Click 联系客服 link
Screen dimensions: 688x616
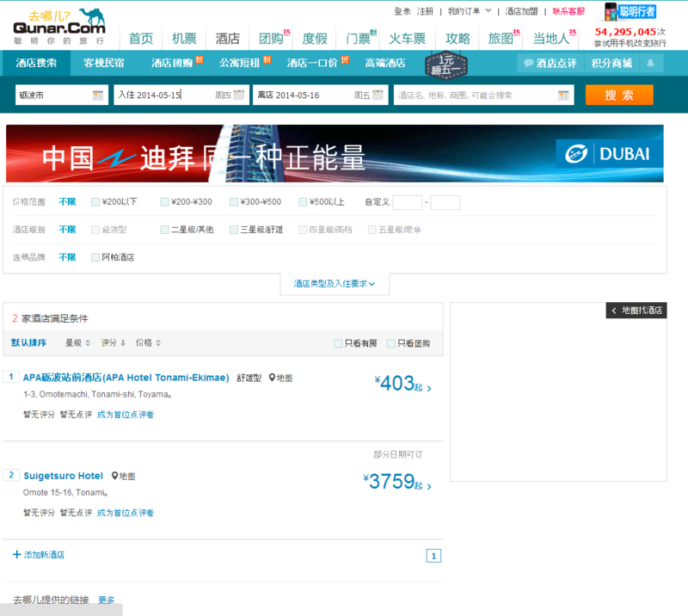[x=568, y=11]
